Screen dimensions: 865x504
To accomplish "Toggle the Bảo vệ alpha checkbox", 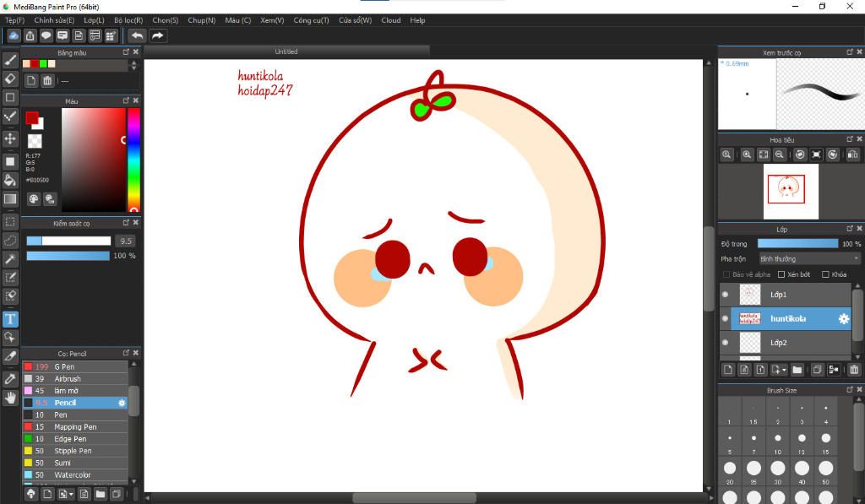I will click(726, 274).
